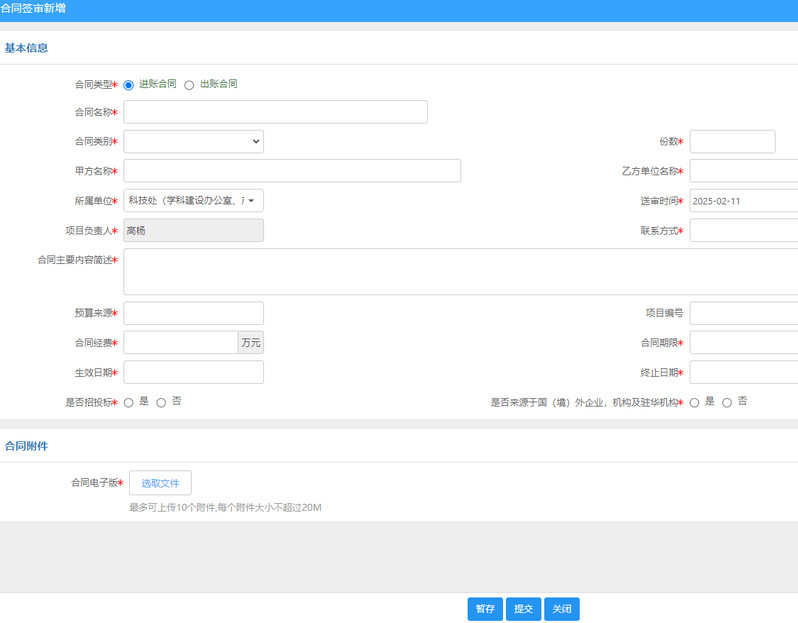
Task: Click the 选取文件 upload button
Action: coord(160,483)
